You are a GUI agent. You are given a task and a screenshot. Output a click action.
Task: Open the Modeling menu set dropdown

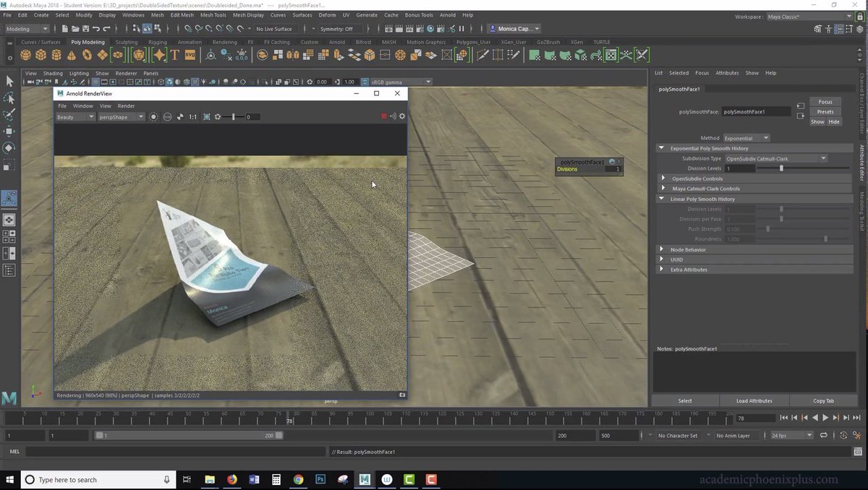27,29
